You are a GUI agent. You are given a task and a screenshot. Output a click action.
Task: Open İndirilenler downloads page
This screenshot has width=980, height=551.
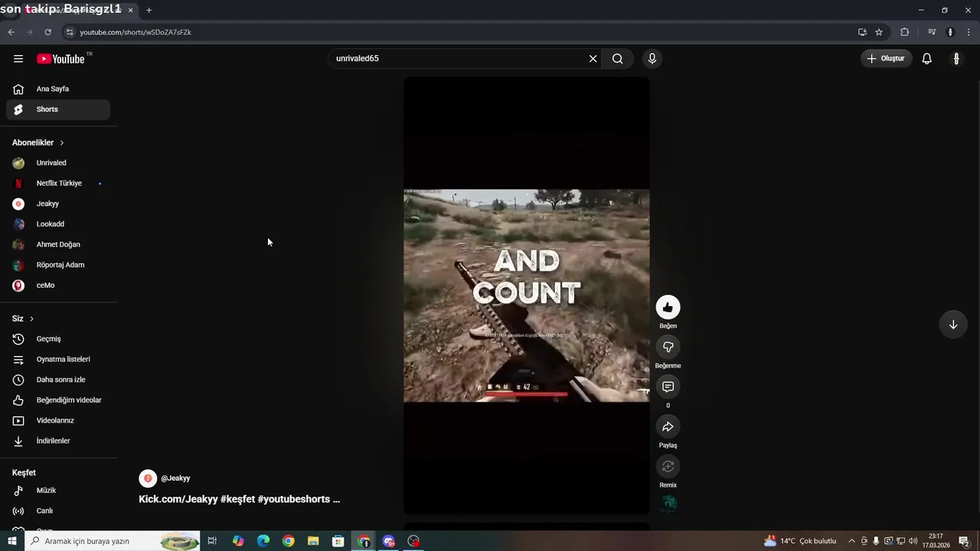(x=58, y=441)
